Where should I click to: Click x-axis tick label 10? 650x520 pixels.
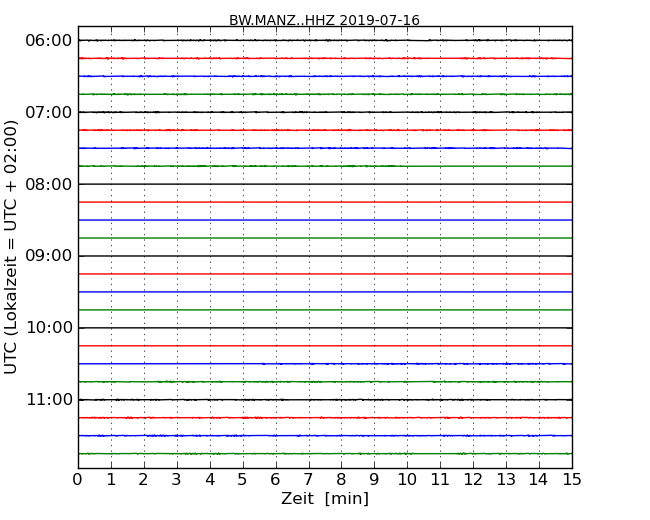pyautogui.click(x=407, y=480)
